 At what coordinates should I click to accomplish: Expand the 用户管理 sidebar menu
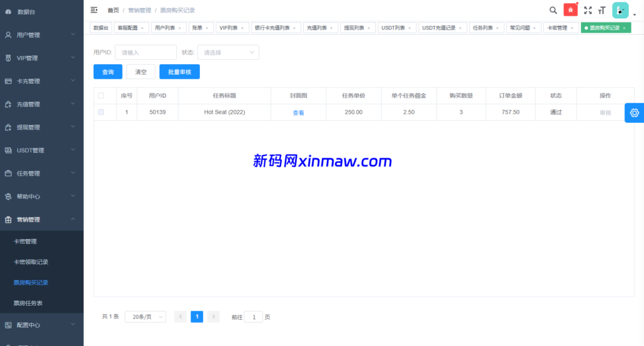[73, 35]
